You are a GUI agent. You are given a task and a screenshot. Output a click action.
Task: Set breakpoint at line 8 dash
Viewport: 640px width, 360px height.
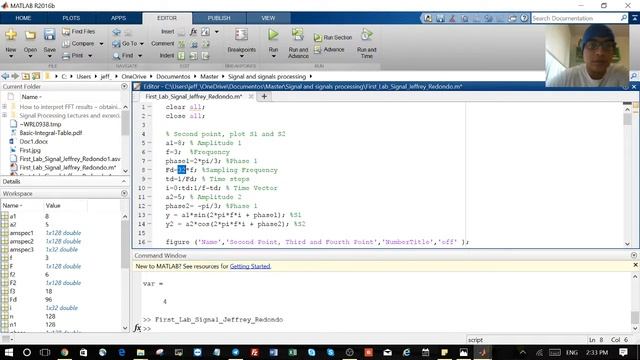click(149, 170)
